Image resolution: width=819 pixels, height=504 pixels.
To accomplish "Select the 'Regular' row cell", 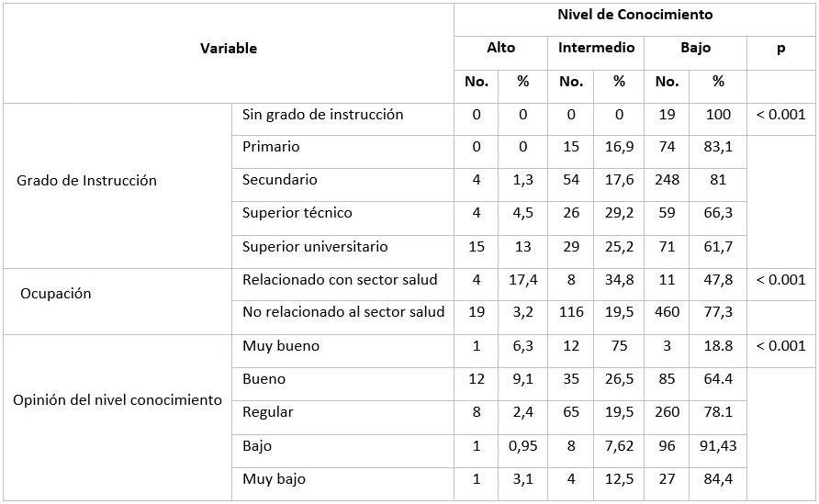I will [x=268, y=412].
